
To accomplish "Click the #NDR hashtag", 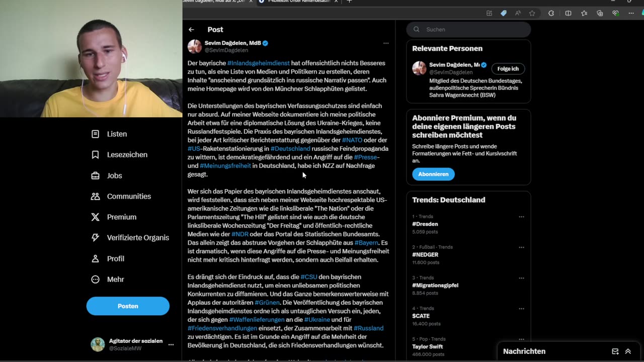I will click(x=240, y=234).
